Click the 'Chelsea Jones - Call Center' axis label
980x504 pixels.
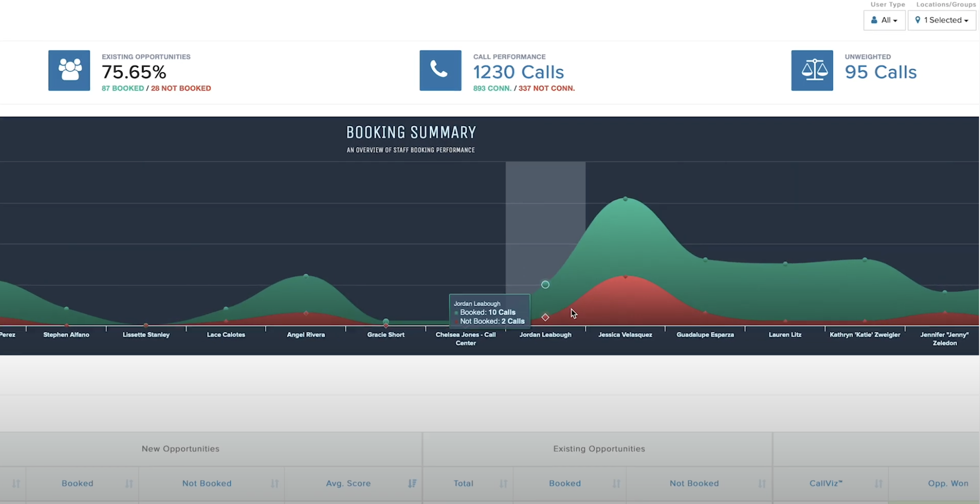(466, 339)
